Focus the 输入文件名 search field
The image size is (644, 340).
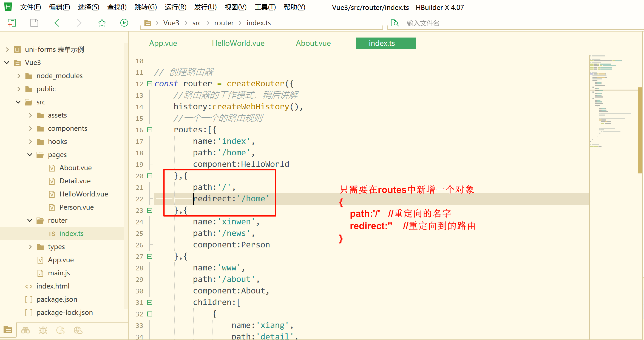(423, 23)
